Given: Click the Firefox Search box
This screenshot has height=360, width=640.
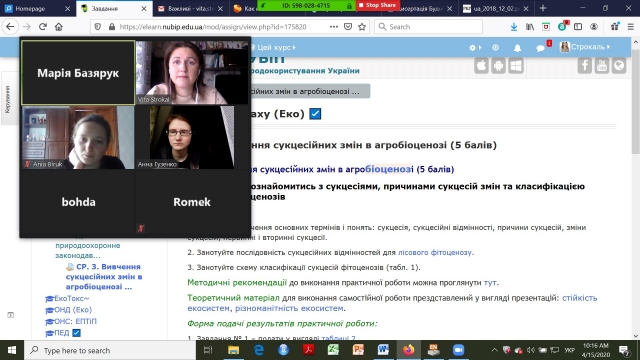Looking at the screenshot, I should (x=429, y=27).
